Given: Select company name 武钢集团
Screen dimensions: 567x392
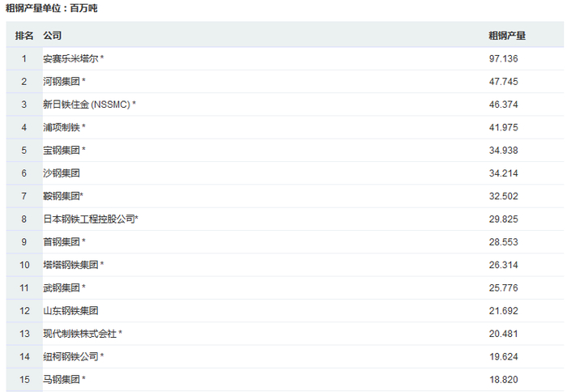Looking at the screenshot, I should point(62,288).
